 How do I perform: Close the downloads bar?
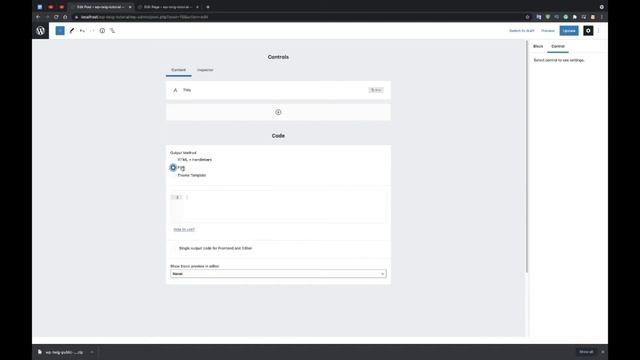click(x=603, y=352)
